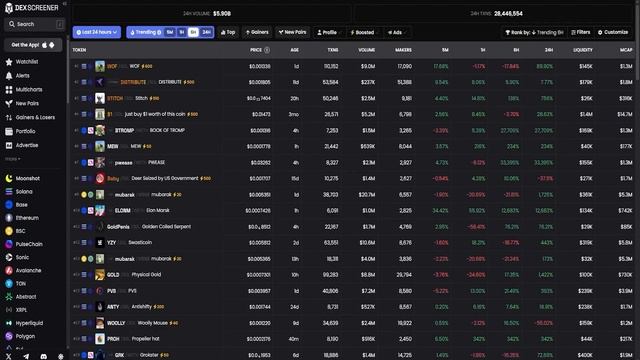The width and height of the screenshot is (640, 360).
Task: Open Multicharts grid icon
Action: point(9,90)
